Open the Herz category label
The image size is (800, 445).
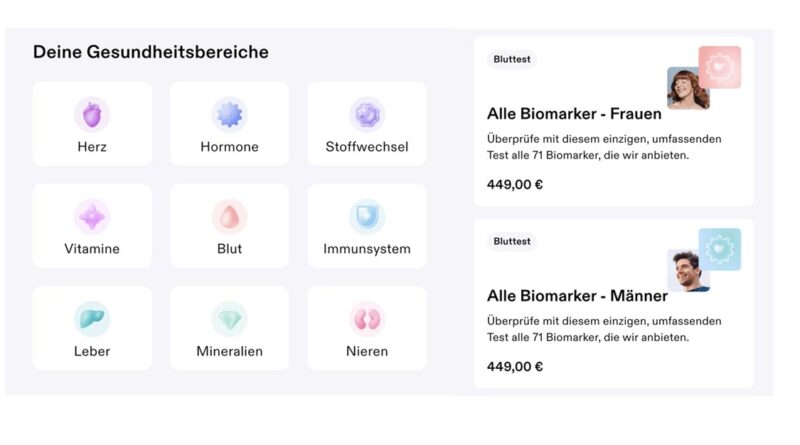[x=92, y=147]
